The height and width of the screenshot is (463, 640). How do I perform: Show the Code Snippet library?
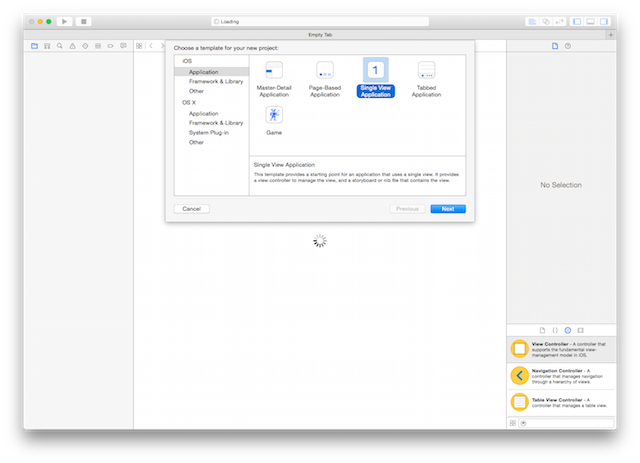click(555, 330)
